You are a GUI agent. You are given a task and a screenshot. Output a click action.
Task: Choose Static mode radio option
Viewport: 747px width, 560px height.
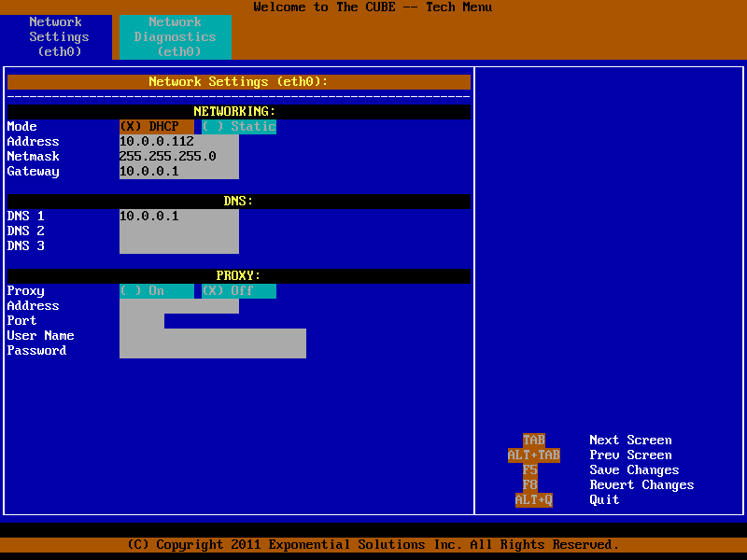click(239, 127)
